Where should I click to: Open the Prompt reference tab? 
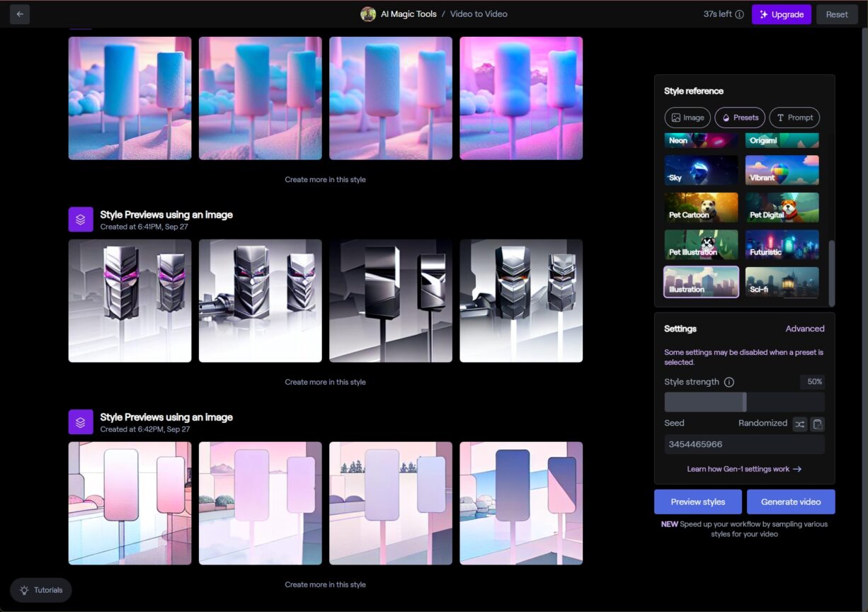794,117
